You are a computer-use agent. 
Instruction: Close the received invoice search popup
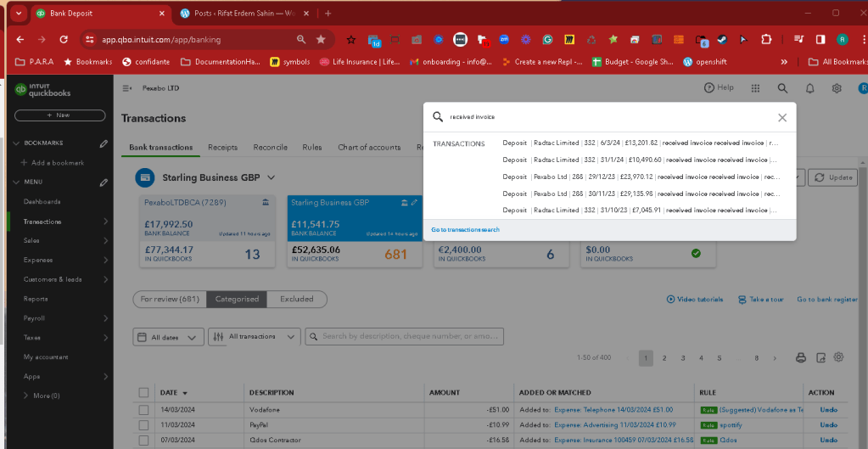coord(781,117)
